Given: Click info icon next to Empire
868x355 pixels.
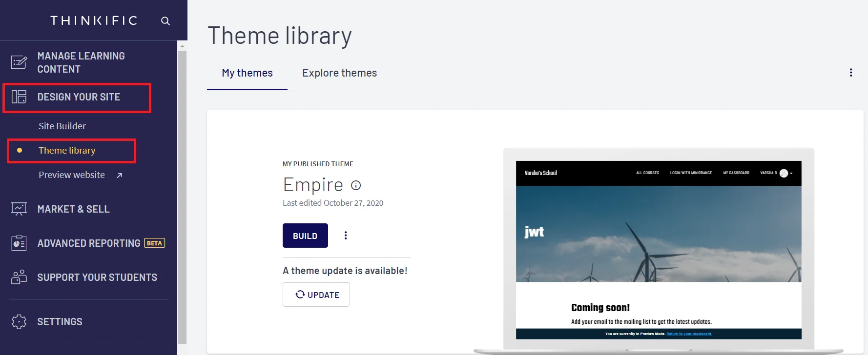Looking at the screenshot, I should (x=356, y=185).
